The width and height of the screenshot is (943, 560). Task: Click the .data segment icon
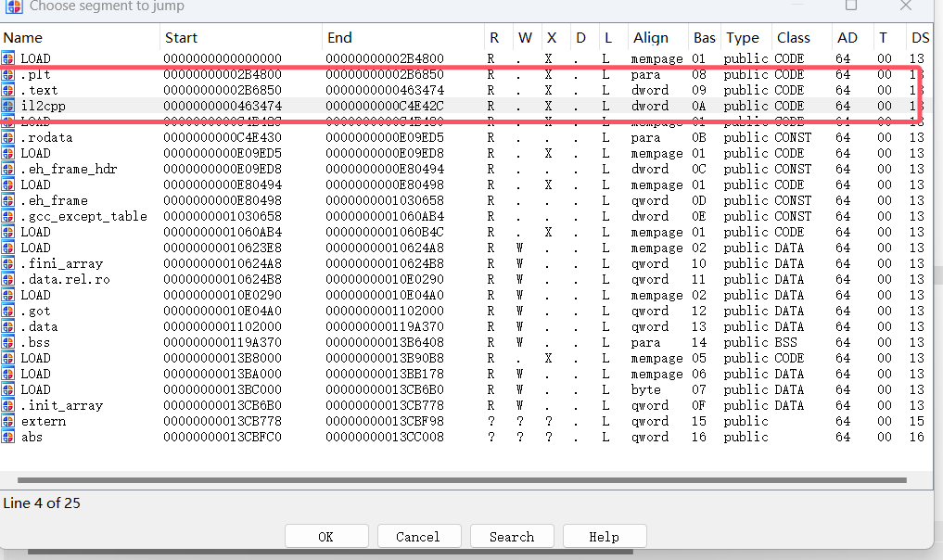(x=7, y=326)
